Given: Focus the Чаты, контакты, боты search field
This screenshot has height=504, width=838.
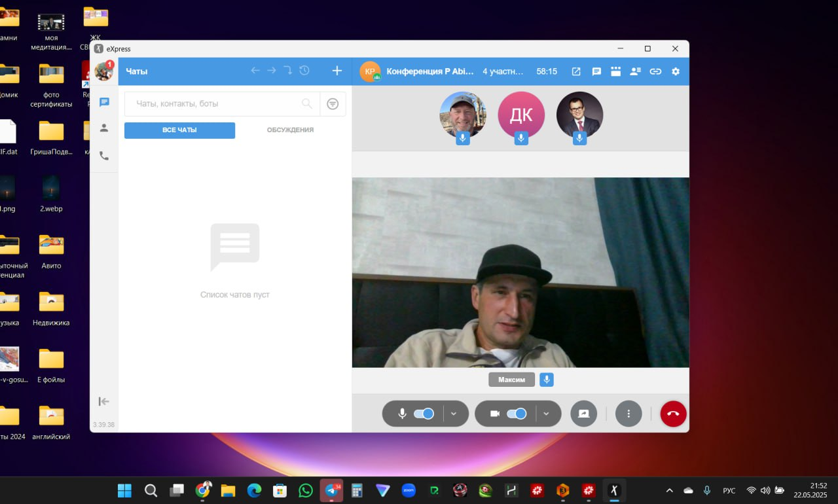Looking at the screenshot, I should [222, 103].
